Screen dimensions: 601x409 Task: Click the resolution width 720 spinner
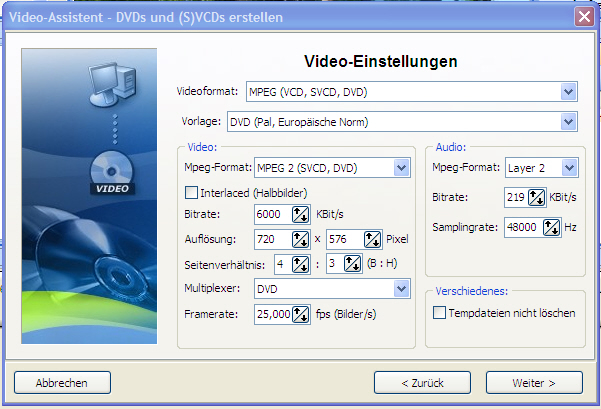click(299, 240)
